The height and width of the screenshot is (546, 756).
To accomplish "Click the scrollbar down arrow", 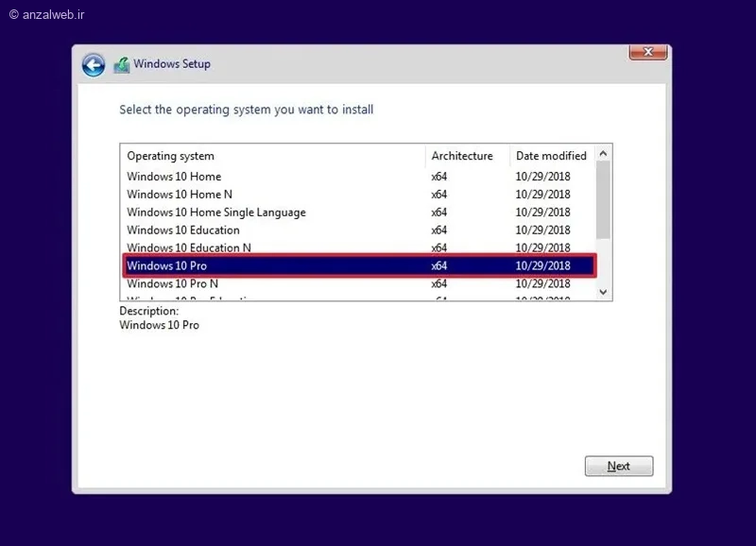I will 603,292.
